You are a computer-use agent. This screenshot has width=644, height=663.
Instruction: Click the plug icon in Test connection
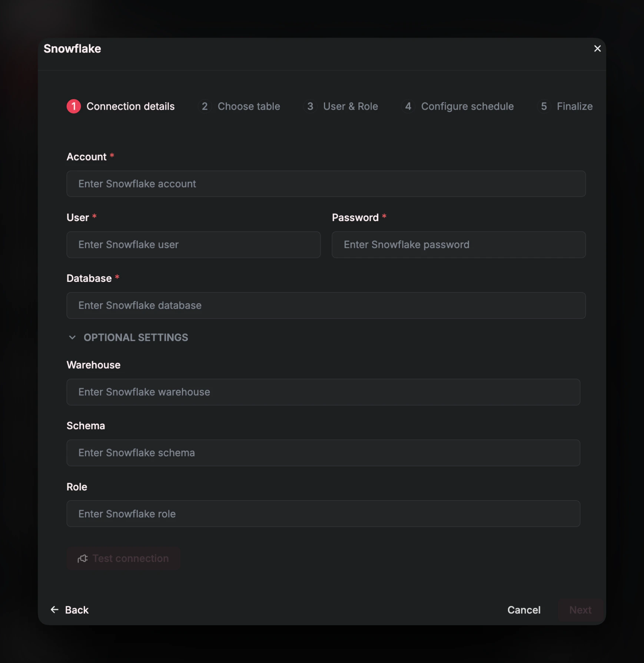coord(83,559)
